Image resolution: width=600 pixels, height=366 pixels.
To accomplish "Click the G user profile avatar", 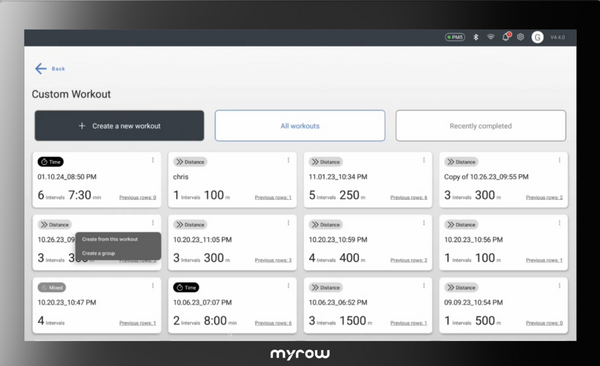I will click(537, 37).
